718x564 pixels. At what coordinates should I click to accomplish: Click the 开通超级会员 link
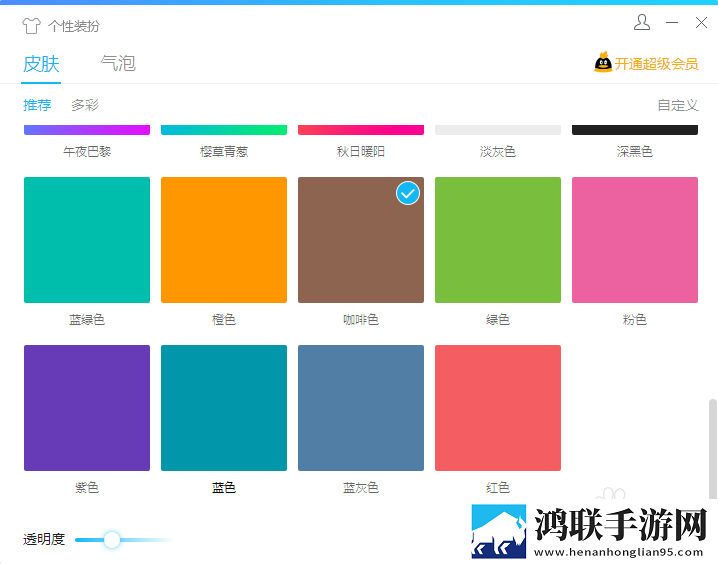[x=656, y=64]
